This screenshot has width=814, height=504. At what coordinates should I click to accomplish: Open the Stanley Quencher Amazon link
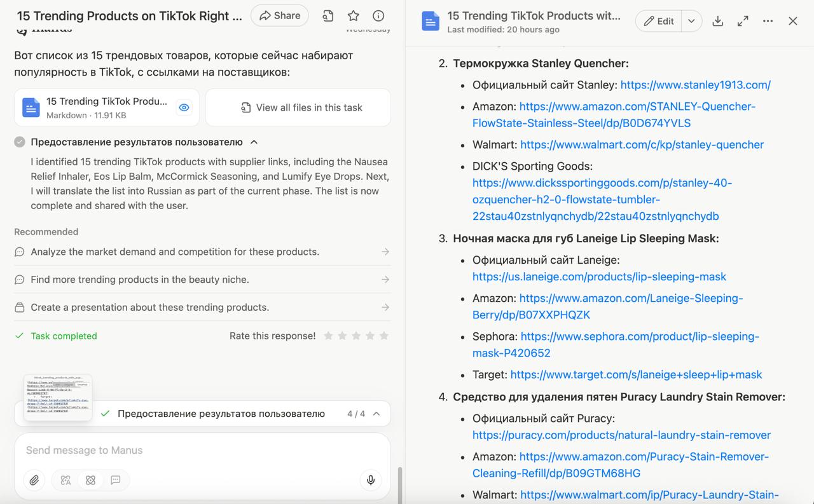614,115
